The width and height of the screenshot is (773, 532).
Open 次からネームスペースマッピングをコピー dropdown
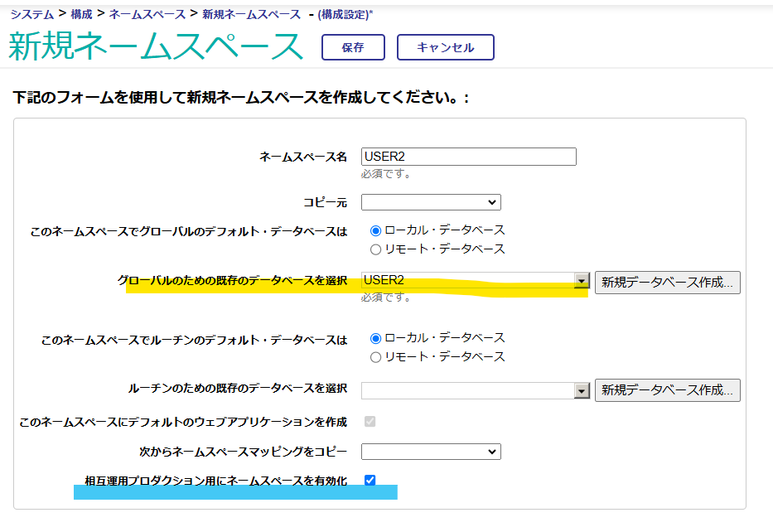[431, 452]
